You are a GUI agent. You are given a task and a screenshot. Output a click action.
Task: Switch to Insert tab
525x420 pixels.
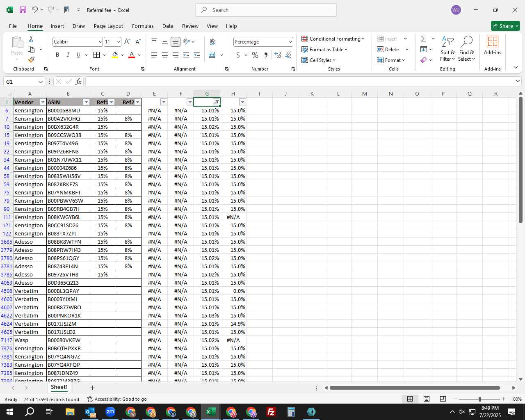(57, 26)
